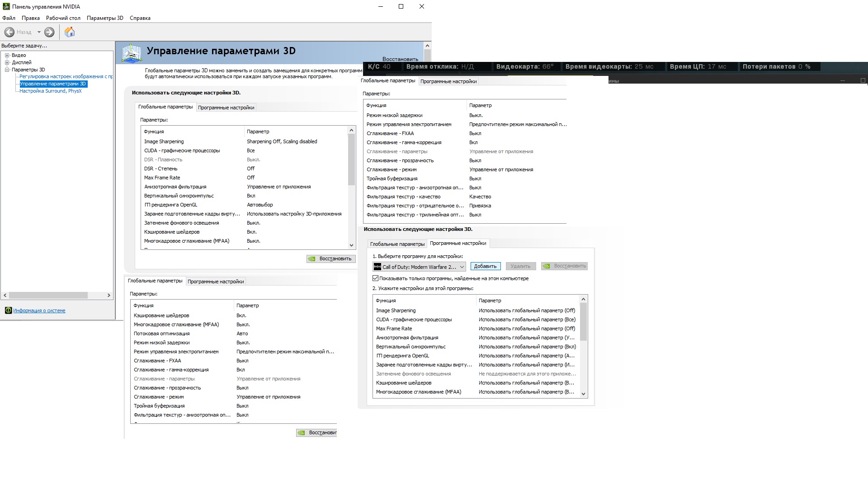This screenshot has height=488, width=868.
Task: Click Восстановить button under main parameters list
Action: [x=331, y=258]
